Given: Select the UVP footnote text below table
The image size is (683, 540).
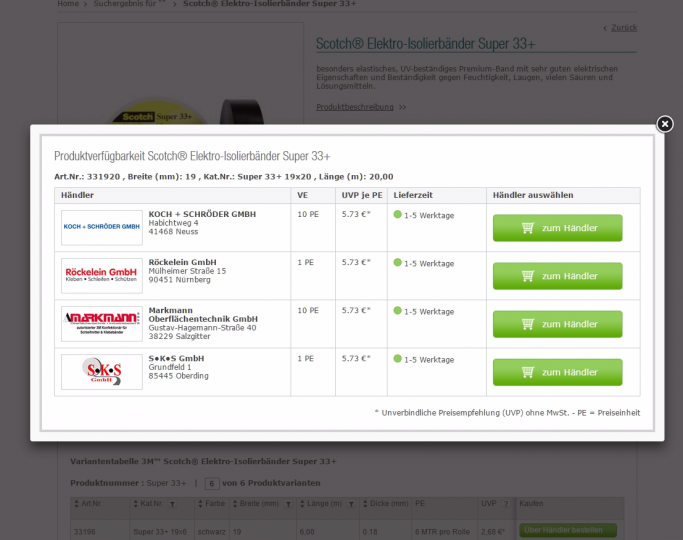Looking at the screenshot, I should [x=507, y=413].
